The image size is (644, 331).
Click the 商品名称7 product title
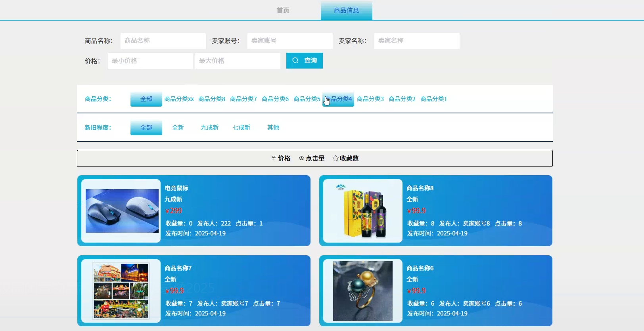(x=178, y=268)
